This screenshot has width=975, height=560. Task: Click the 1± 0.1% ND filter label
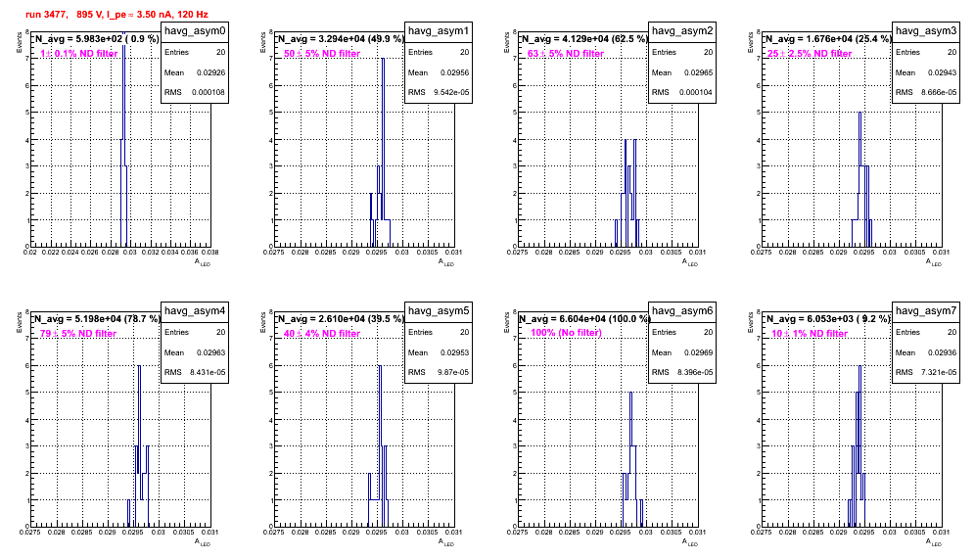tap(79, 54)
